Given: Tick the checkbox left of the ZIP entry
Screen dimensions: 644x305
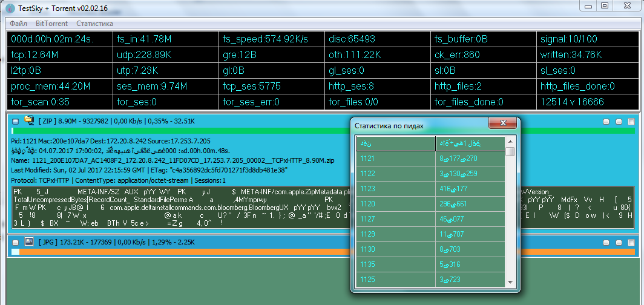Looking at the screenshot, I should [15, 122].
